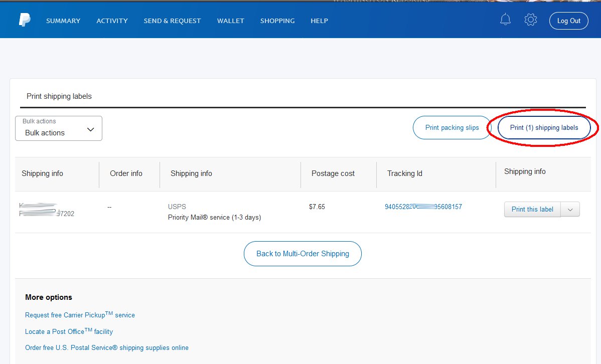Open the tracking number link
The width and height of the screenshot is (601, 364).
click(423, 206)
